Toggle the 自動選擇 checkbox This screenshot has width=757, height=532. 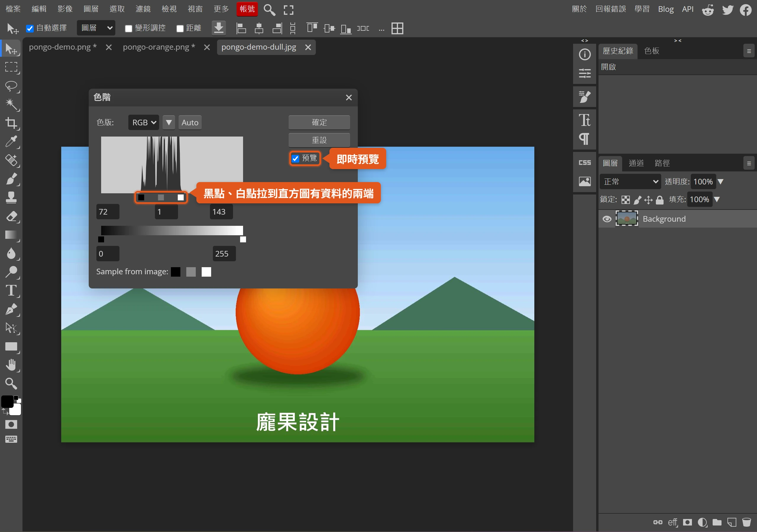pos(30,28)
